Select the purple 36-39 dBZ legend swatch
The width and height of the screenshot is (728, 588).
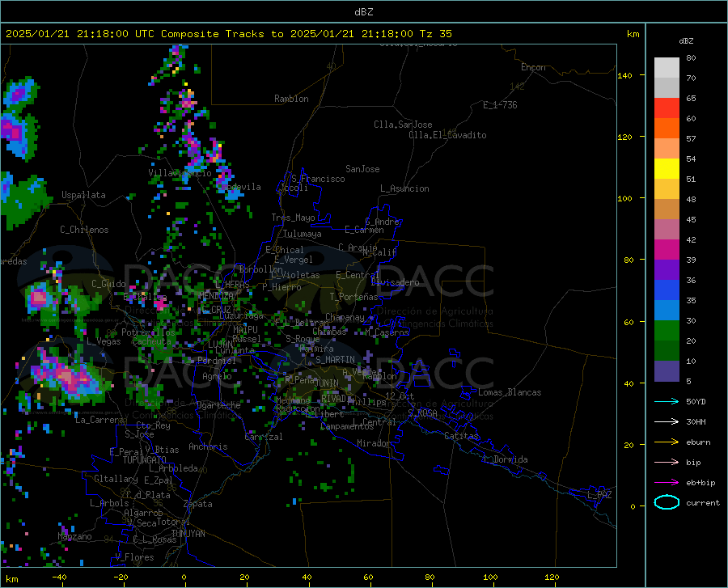click(x=667, y=270)
